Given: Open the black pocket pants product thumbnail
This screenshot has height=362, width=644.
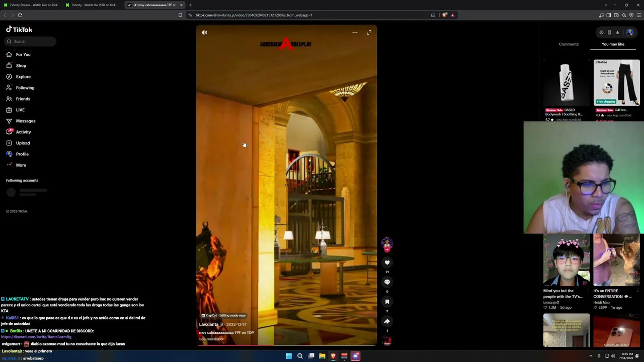Looking at the screenshot, I should tap(617, 83).
